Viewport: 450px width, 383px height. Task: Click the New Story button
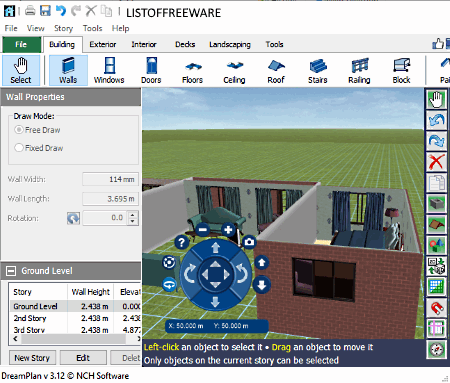click(32, 358)
